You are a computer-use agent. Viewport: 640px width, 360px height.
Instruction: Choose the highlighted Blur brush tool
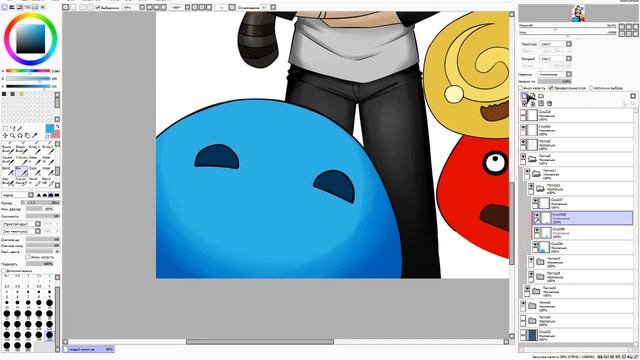click(x=21, y=171)
